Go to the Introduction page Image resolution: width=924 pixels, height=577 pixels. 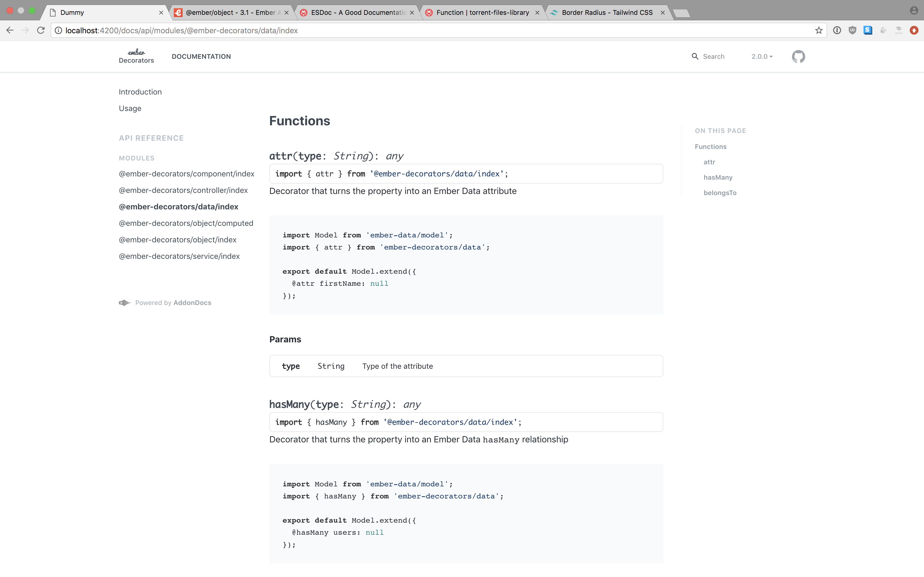coord(140,92)
